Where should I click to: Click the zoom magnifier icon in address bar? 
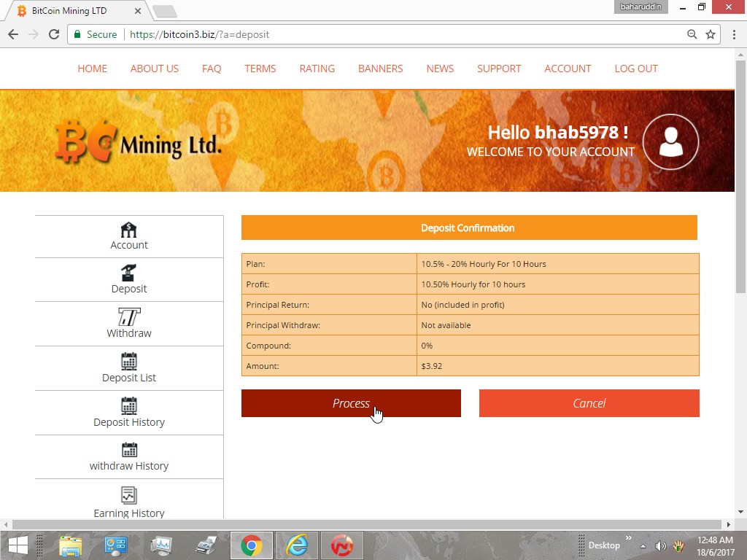[x=692, y=34]
